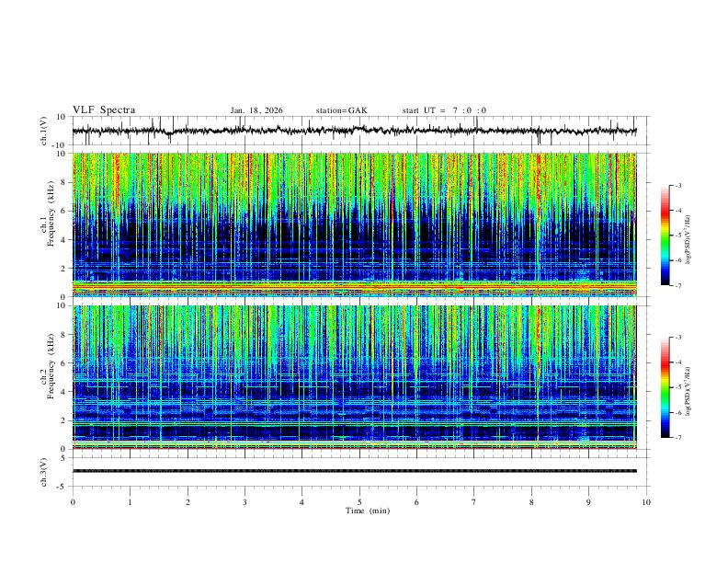Click the time axis tick label "7"
The height and width of the screenshot is (563, 728).
(473, 502)
